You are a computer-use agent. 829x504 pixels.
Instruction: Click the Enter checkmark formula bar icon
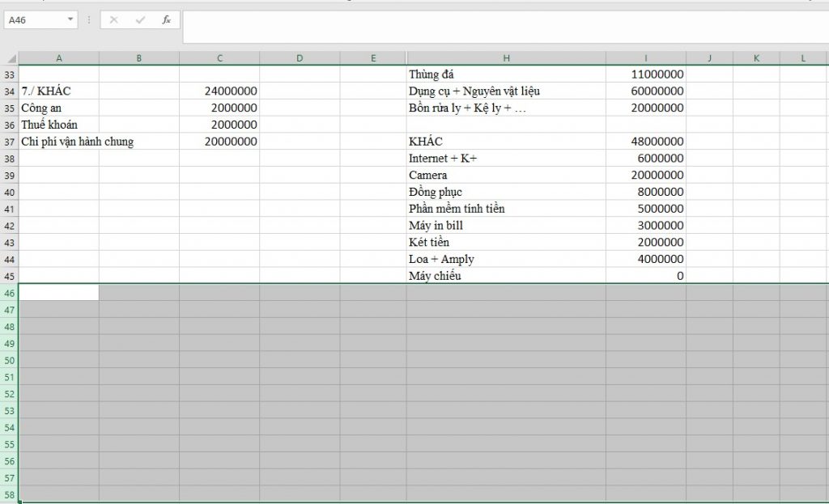[x=140, y=20]
